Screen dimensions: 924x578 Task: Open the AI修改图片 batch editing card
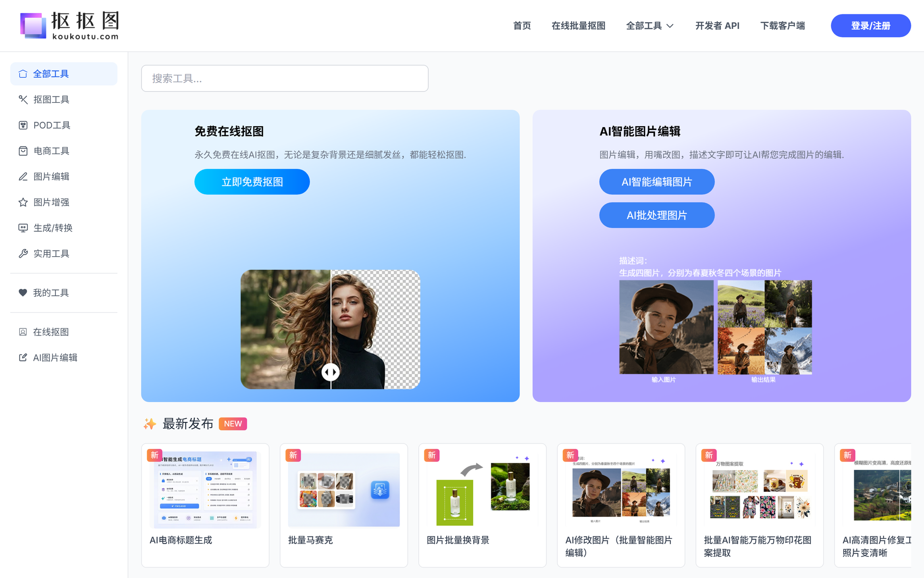(x=621, y=505)
